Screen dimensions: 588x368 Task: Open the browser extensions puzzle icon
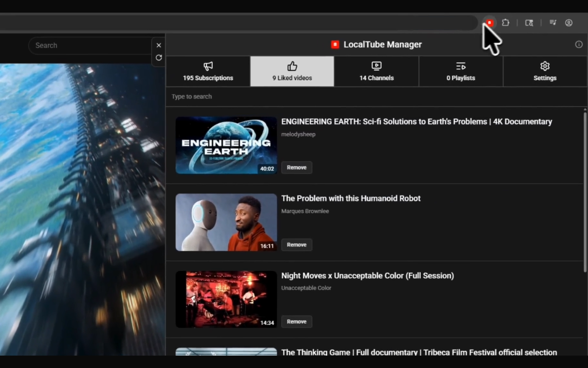pyautogui.click(x=506, y=23)
